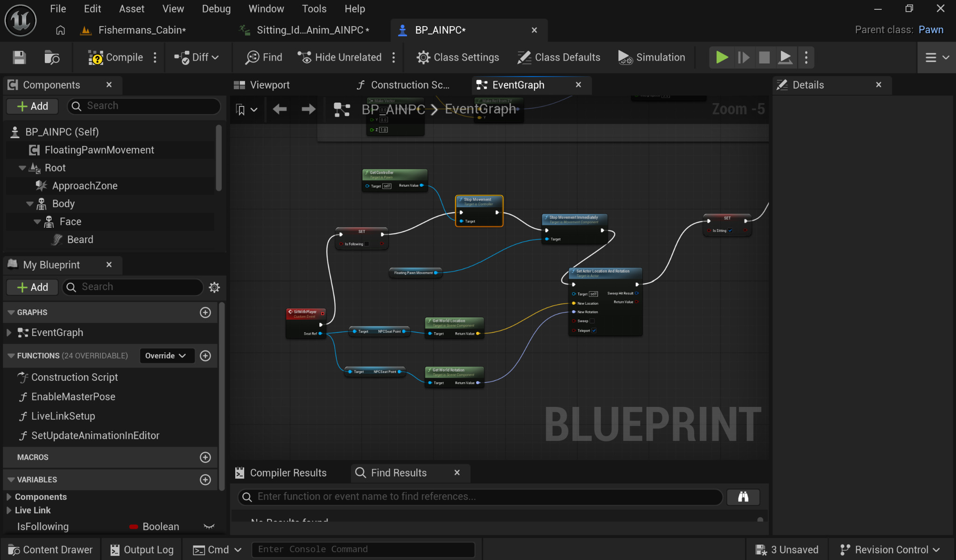Add new macro with plus icon

pyautogui.click(x=205, y=458)
